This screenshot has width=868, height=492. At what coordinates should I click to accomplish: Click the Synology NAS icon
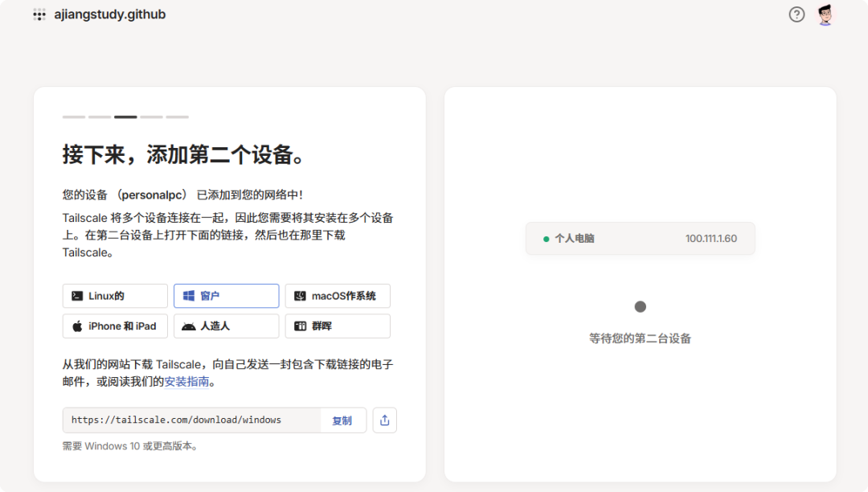click(300, 326)
